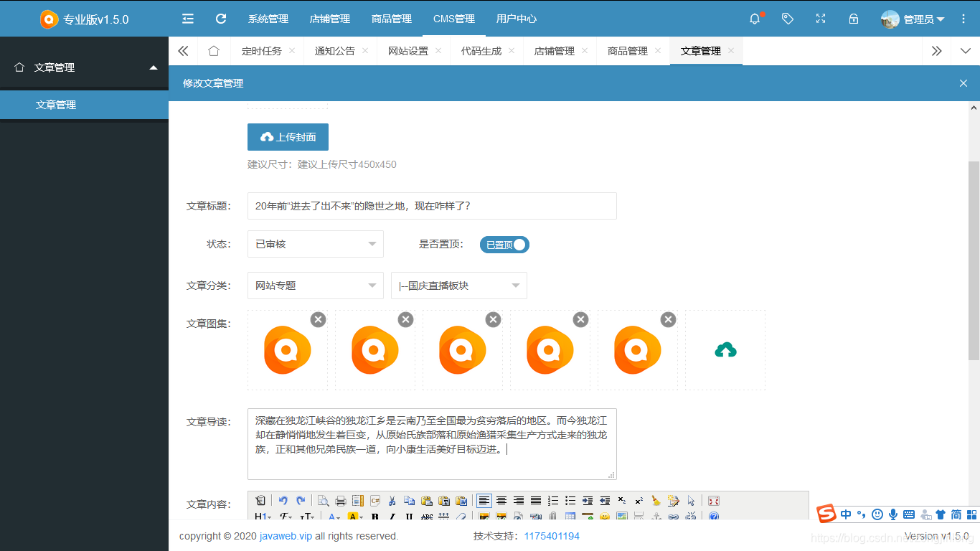Align text right in editor toolbar
The width and height of the screenshot is (980, 551).
pos(519,501)
